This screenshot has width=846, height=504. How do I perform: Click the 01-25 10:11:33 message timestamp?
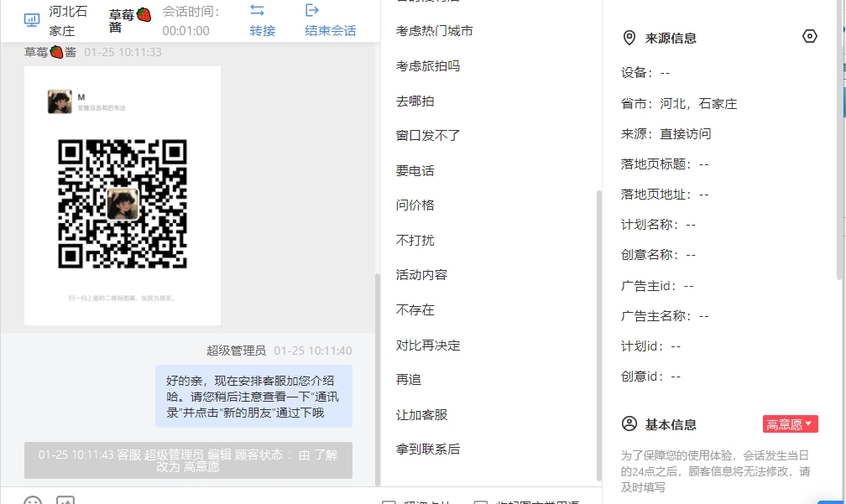point(123,52)
